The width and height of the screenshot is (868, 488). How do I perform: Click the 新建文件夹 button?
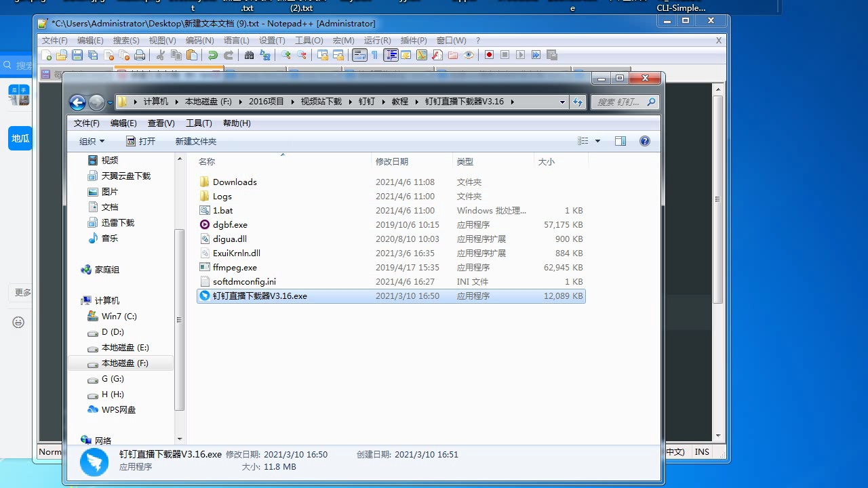coord(196,141)
